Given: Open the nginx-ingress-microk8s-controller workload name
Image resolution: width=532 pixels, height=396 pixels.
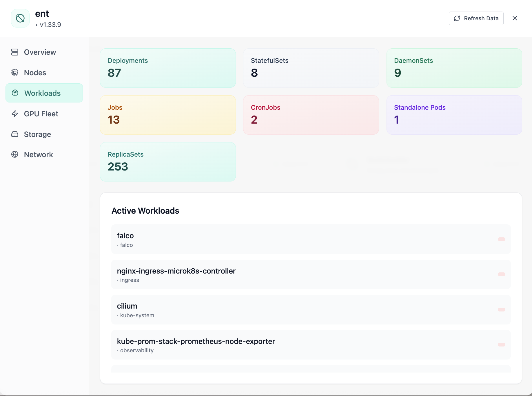Looking at the screenshot, I should [x=176, y=271].
